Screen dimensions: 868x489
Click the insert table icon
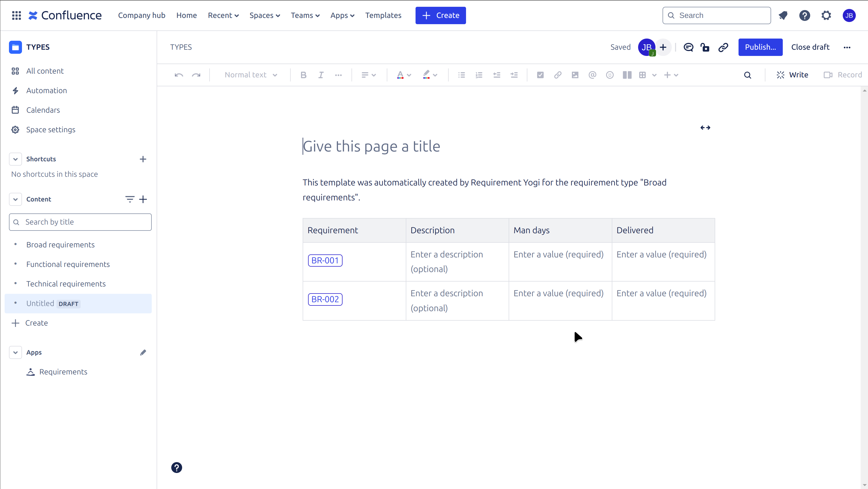click(643, 75)
